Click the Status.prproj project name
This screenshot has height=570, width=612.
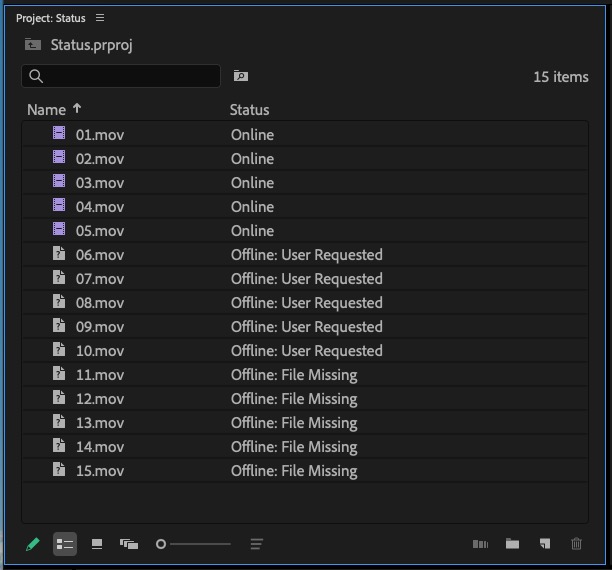92,45
